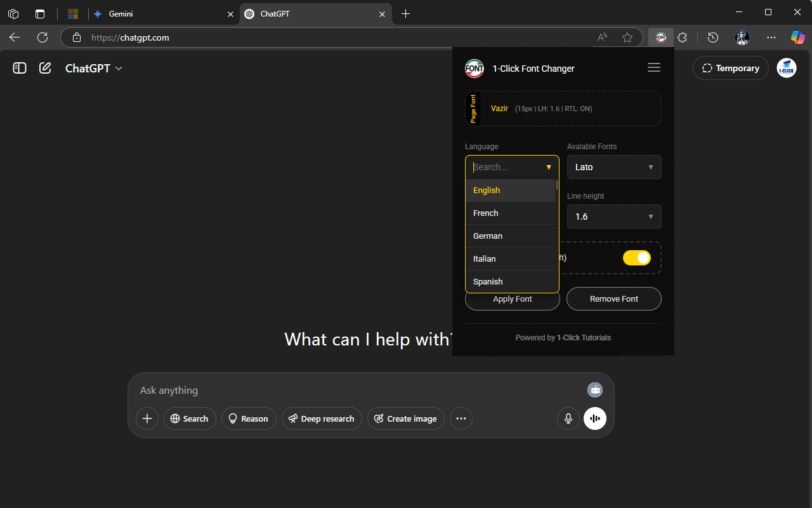Click the Apply Font button
This screenshot has height=508, width=812.
click(x=513, y=298)
